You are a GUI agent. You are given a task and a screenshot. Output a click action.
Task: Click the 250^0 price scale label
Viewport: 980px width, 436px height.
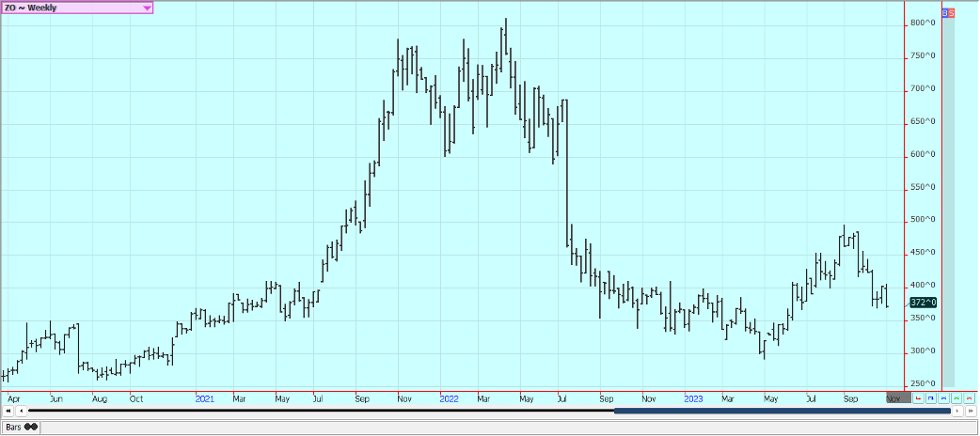point(924,383)
